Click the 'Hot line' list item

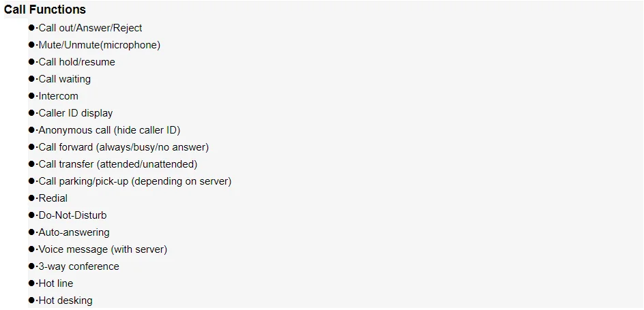pos(55,283)
